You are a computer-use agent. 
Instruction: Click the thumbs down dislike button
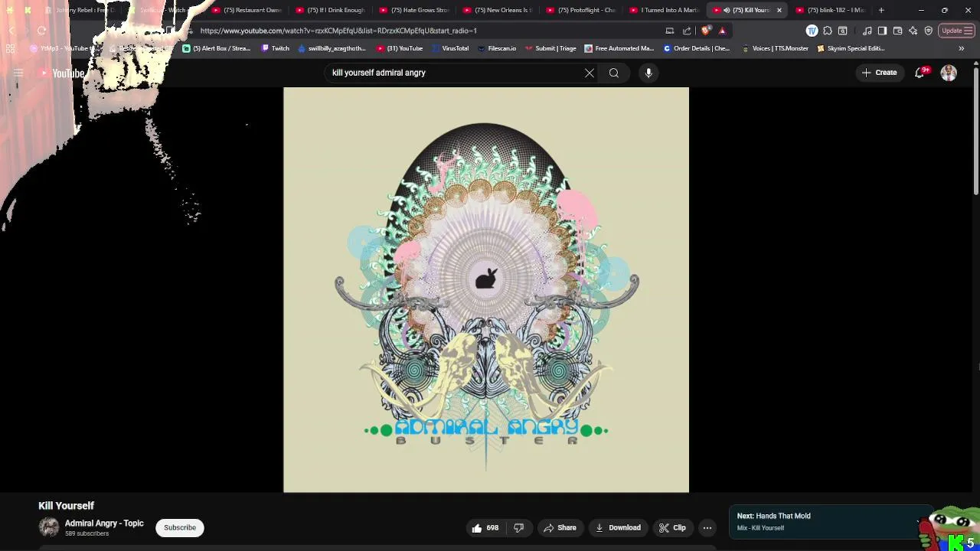pyautogui.click(x=518, y=527)
